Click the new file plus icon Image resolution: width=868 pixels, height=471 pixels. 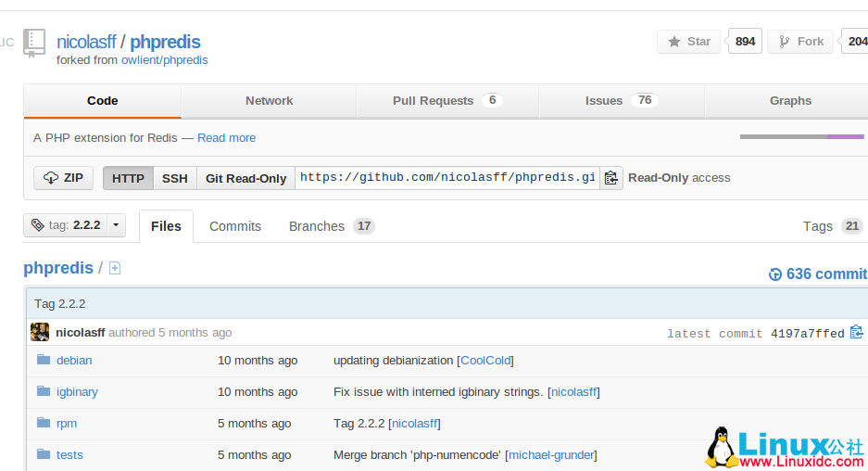click(115, 268)
